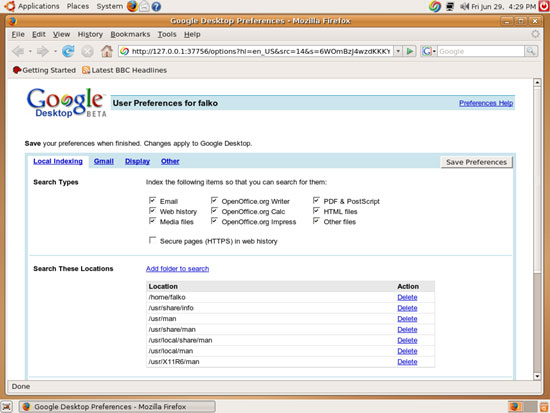This screenshot has height=413, width=550.
Task: Open the View menu
Action: [61, 34]
